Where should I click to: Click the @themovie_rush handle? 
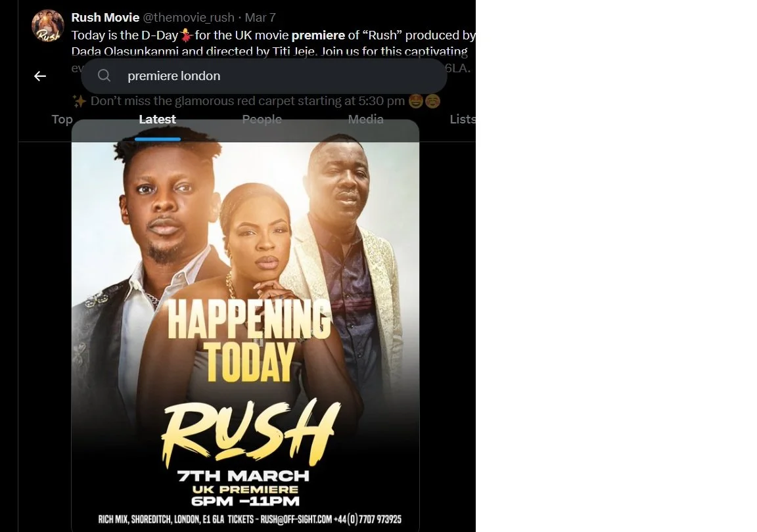189,17
